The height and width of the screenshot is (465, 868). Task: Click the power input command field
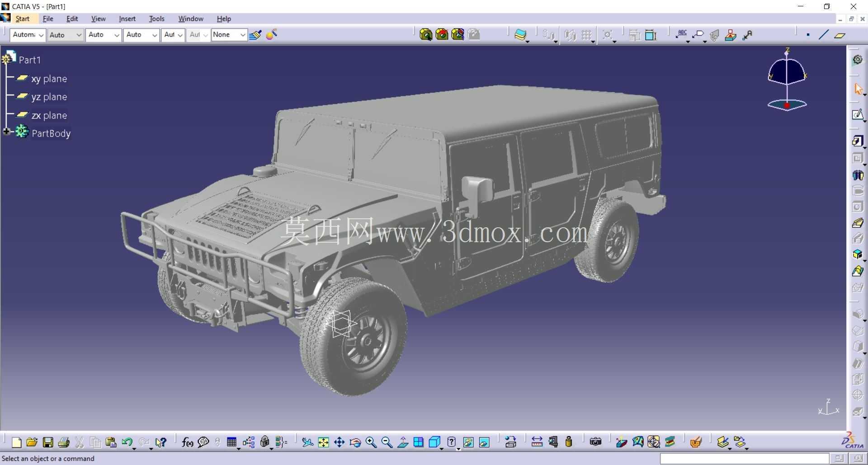point(745,458)
